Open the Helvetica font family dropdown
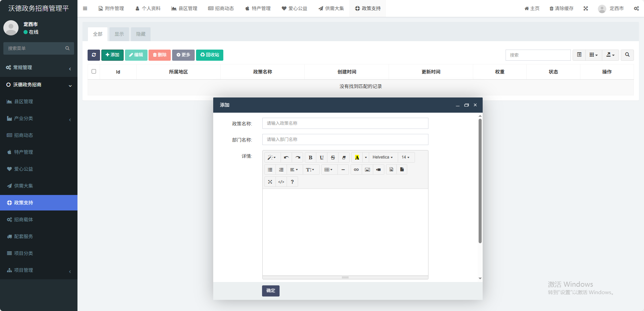Viewport: 644px width, 311px height. (x=382, y=158)
